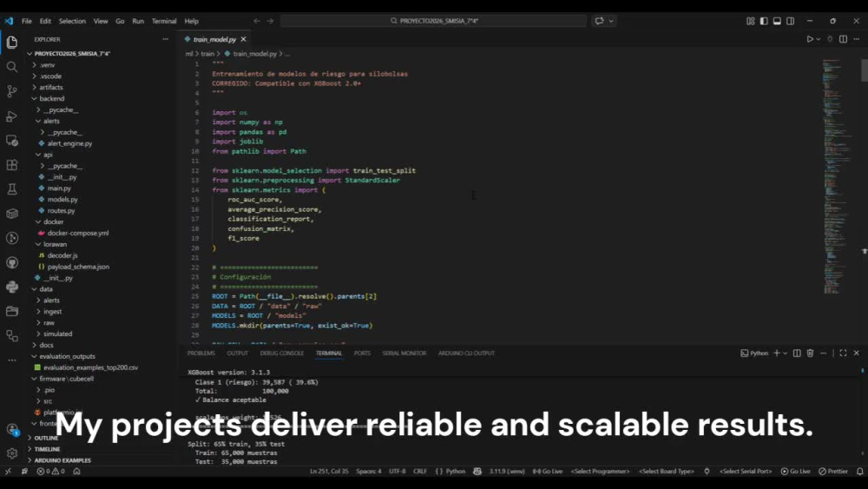Kill terminal with trash icon
The width and height of the screenshot is (868, 489).
point(810,354)
